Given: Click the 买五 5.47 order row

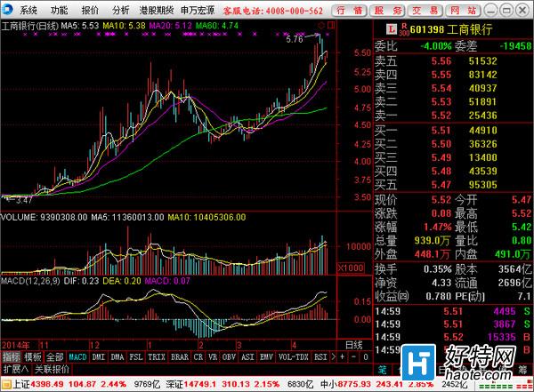Looking at the screenshot, I should [x=453, y=185].
